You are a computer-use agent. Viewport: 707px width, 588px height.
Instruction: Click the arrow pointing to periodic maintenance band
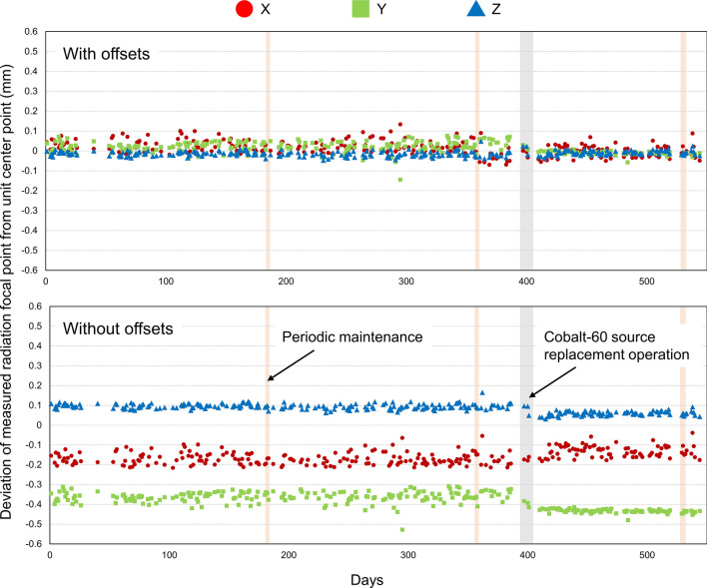pyautogui.click(x=291, y=365)
